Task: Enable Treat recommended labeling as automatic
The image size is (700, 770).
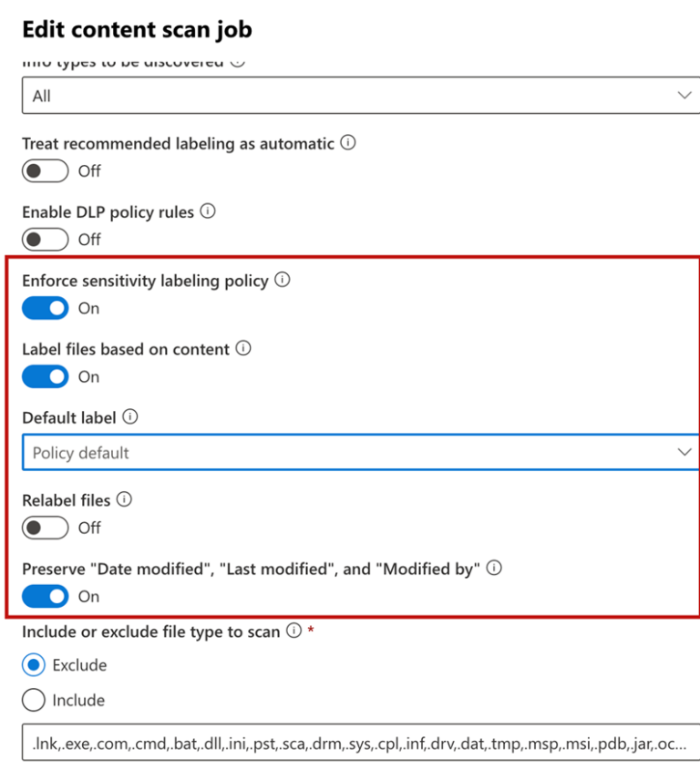Action: (x=44, y=170)
